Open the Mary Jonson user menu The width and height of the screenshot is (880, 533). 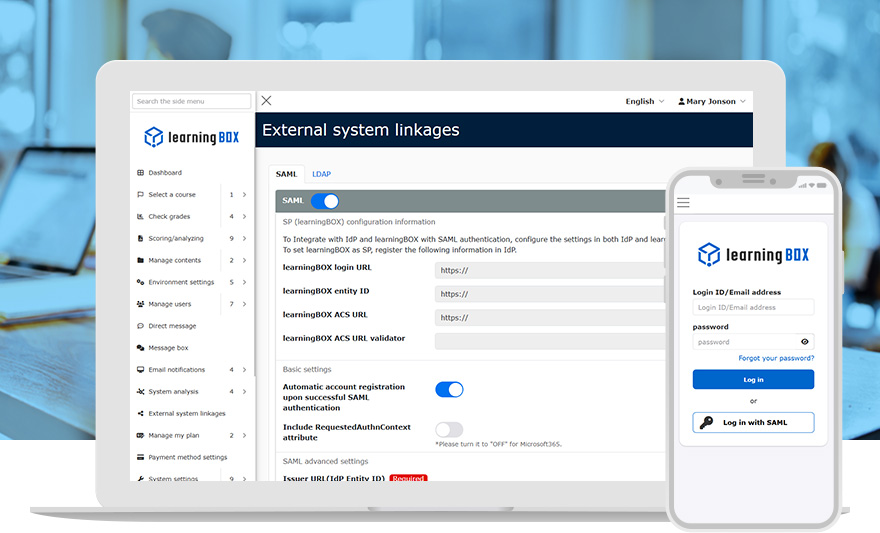[x=712, y=102]
